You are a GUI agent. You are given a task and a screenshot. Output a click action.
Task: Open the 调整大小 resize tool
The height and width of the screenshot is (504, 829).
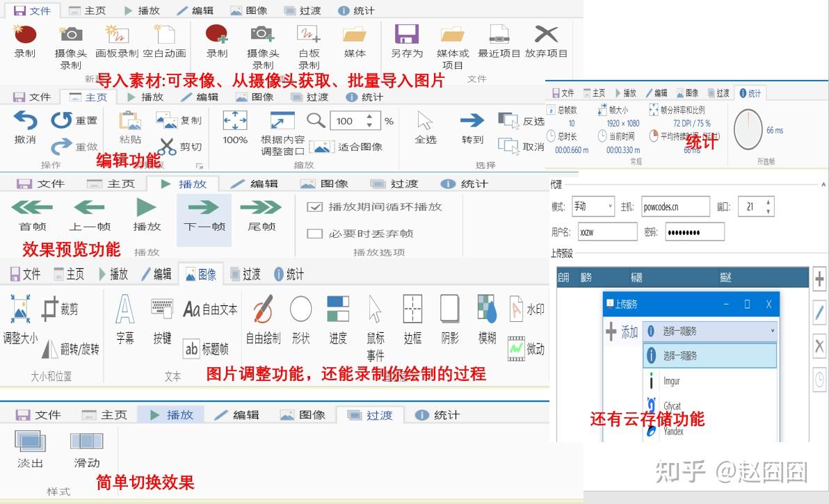tap(20, 320)
